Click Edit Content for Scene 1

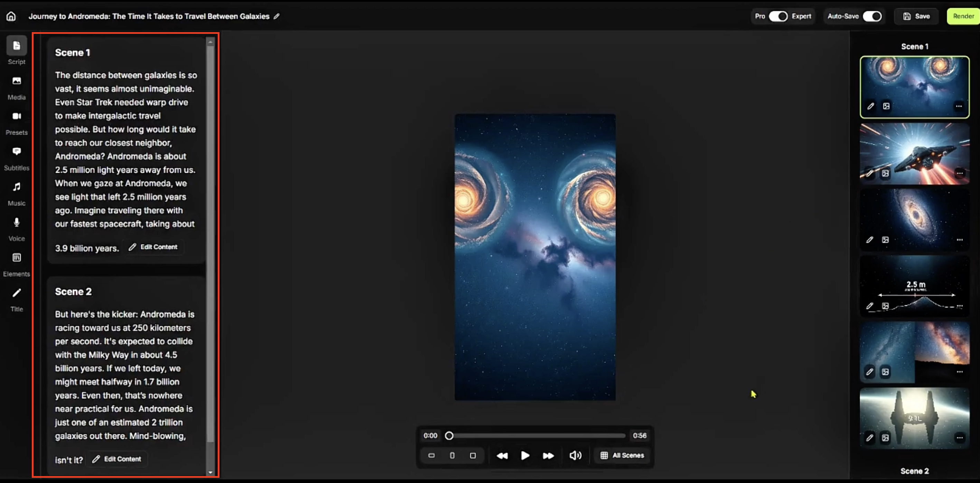click(x=153, y=247)
